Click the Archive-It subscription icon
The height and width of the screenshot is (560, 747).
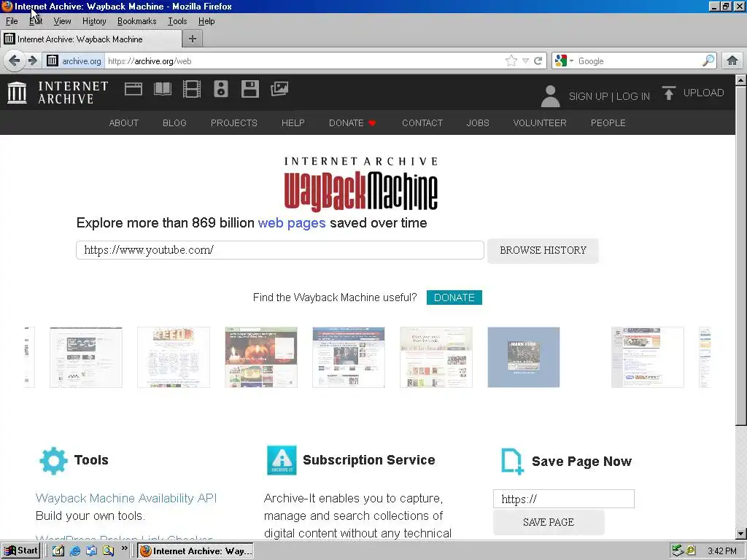[282, 461]
